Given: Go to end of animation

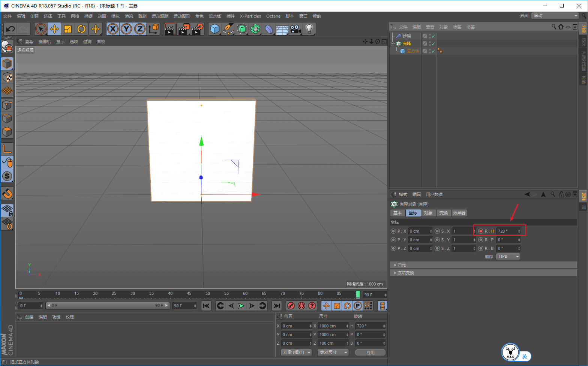Looking at the screenshot, I should [x=277, y=306].
